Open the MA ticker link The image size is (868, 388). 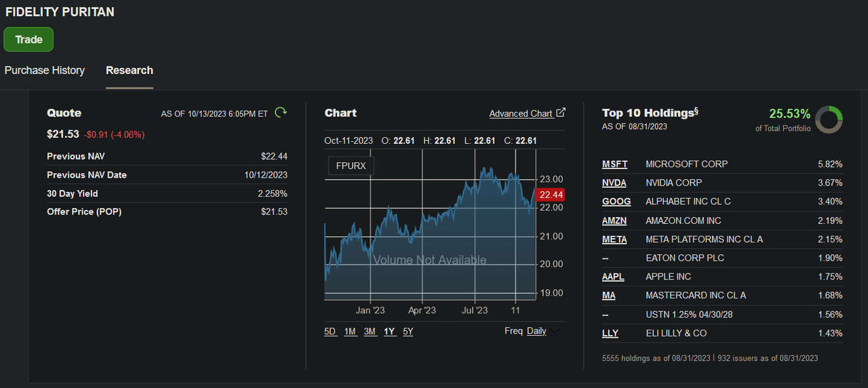point(609,295)
